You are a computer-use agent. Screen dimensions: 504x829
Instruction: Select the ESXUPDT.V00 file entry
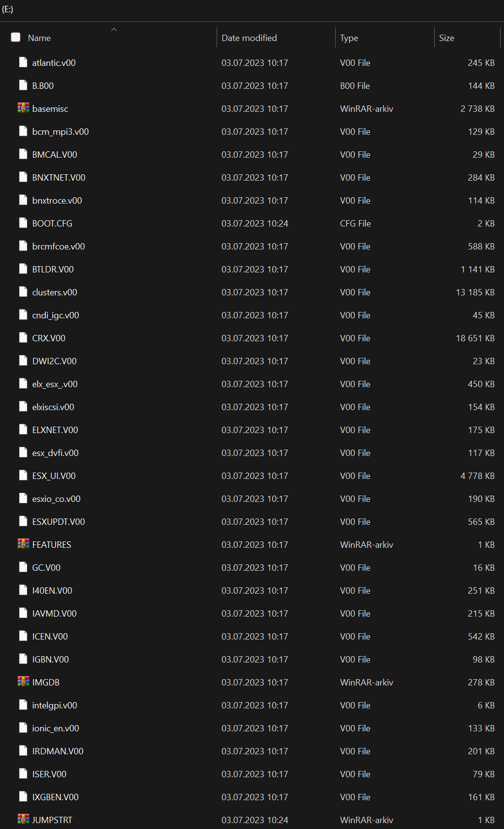pyautogui.click(x=58, y=521)
